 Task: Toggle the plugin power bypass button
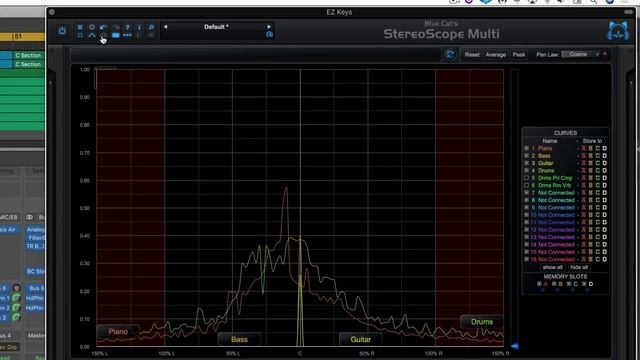(62, 31)
